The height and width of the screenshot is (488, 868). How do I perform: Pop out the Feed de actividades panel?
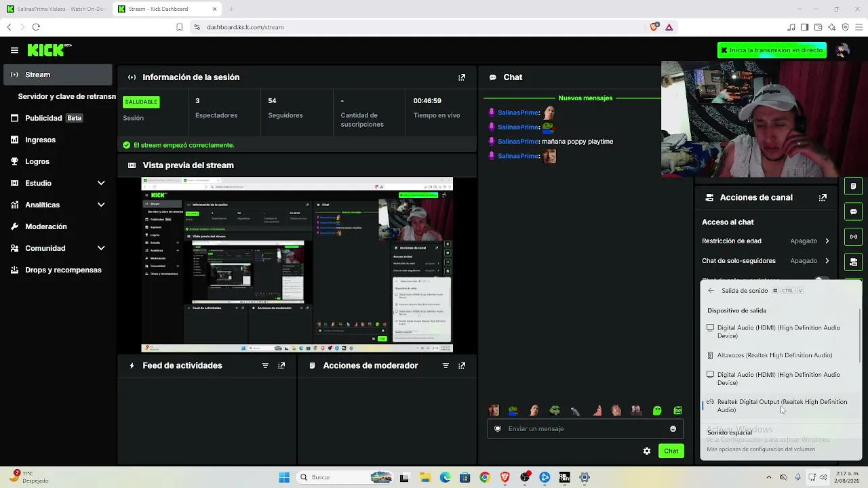[281, 365]
